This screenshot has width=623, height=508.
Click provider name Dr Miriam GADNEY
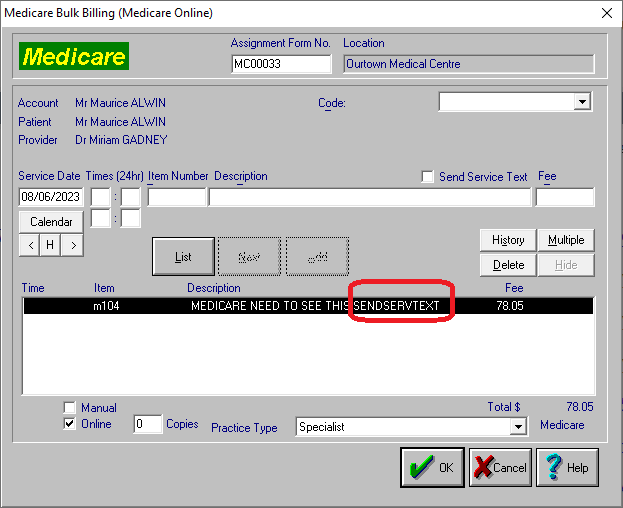121,140
